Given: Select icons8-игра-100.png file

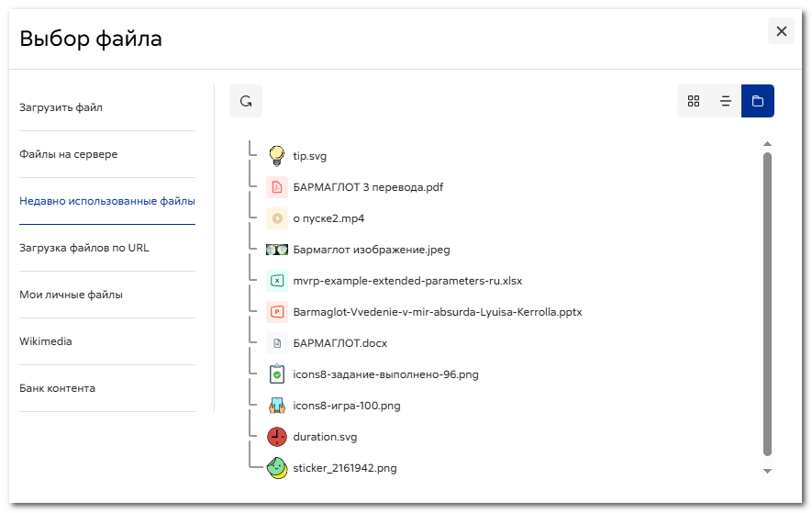Looking at the screenshot, I should (347, 406).
